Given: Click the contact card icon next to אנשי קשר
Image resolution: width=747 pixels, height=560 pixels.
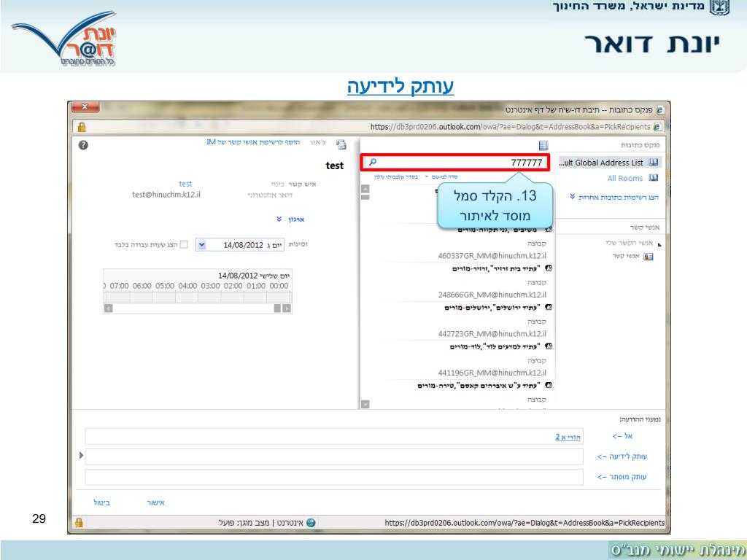Looking at the screenshot, I should [x=649, y=256].
